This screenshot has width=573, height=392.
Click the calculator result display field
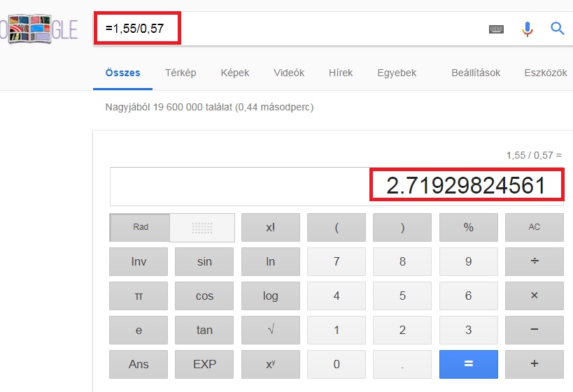click(337, 187)
